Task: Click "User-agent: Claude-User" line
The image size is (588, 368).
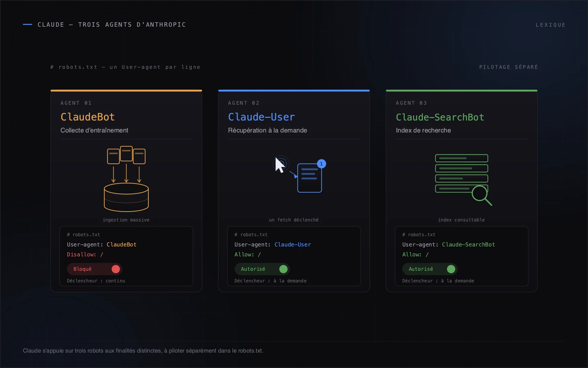Action: (272, 245)
